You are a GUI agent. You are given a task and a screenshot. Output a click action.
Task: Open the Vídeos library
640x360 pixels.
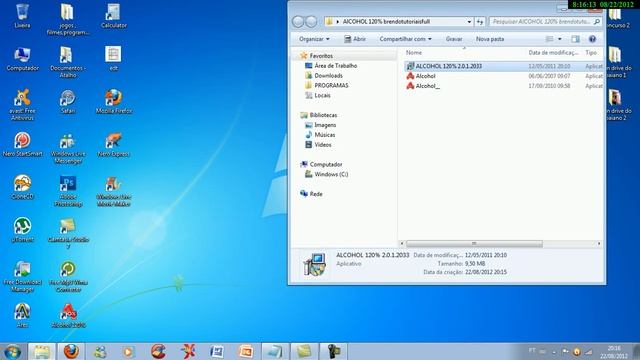(318, 144)
